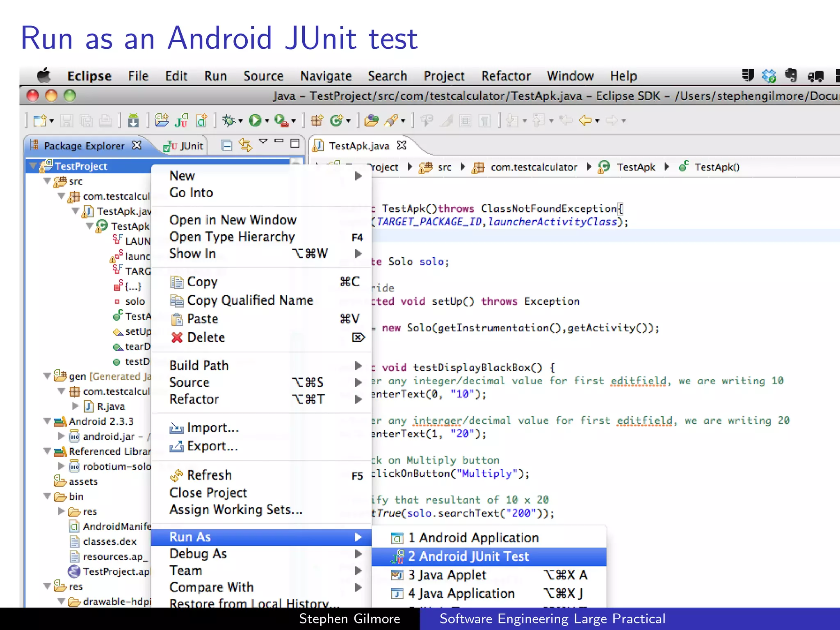Close the TestApk.java editor tab
This screenshot has width=840, height=630.
click(x=402, y=145)
